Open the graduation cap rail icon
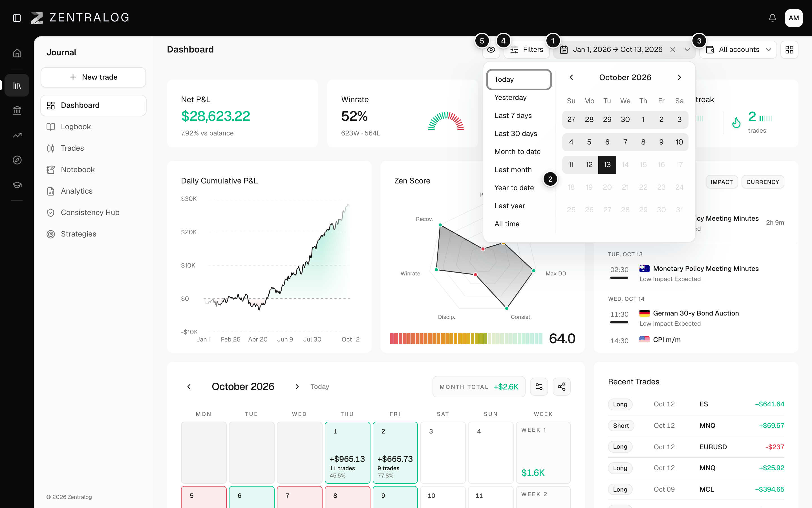812x508 pixels. [17, 185]
